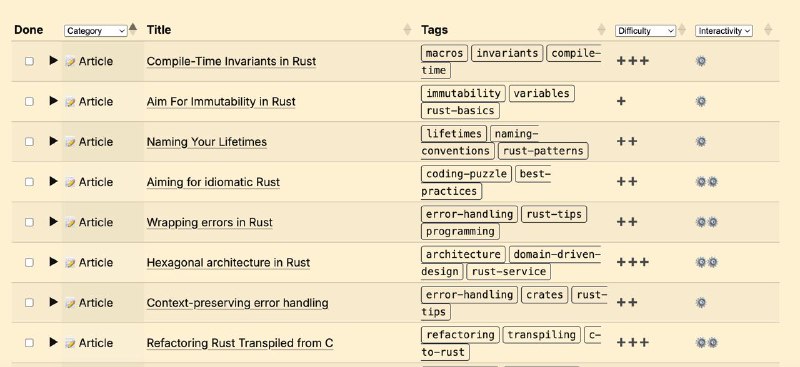Open the Hexagonal architecture in Rust link

click(x=229, y=262)
